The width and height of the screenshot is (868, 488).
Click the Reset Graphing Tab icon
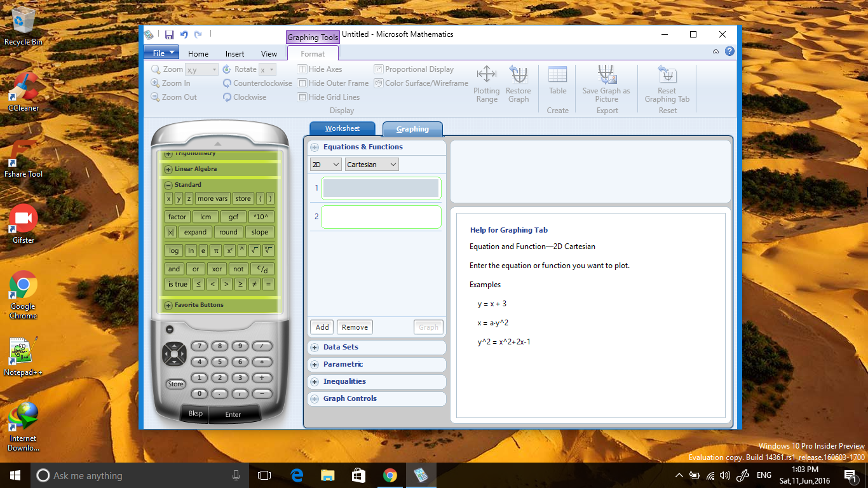pos(667,74)
